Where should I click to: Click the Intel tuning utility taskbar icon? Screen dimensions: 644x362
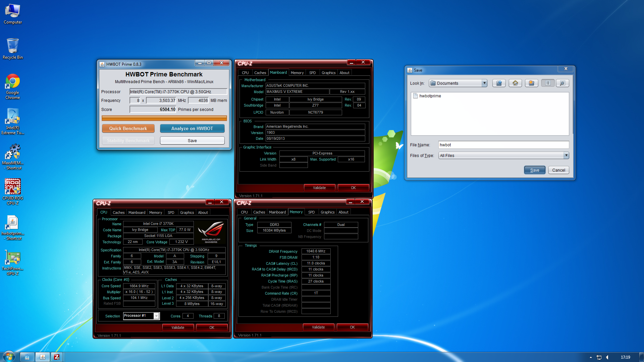click(27, 357)
